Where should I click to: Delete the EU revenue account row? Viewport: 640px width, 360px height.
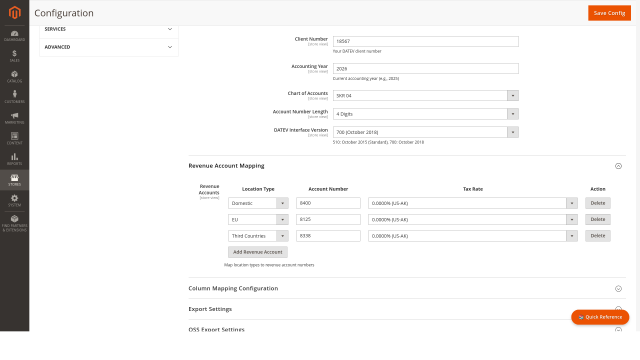(x=598, y=219)
